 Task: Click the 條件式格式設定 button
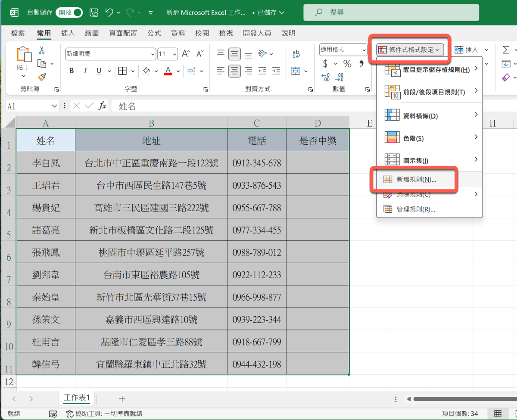pyautogui.click(x=409, y=50)
